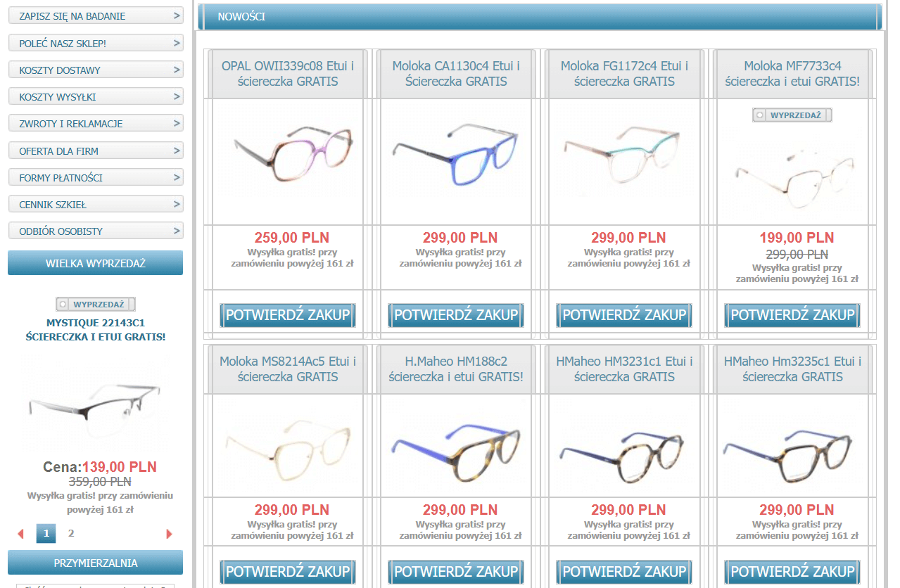Click crossed-out 359,00 PLN MYSTIQUE price
Screen dimensions: 900x588
point(100,482)
